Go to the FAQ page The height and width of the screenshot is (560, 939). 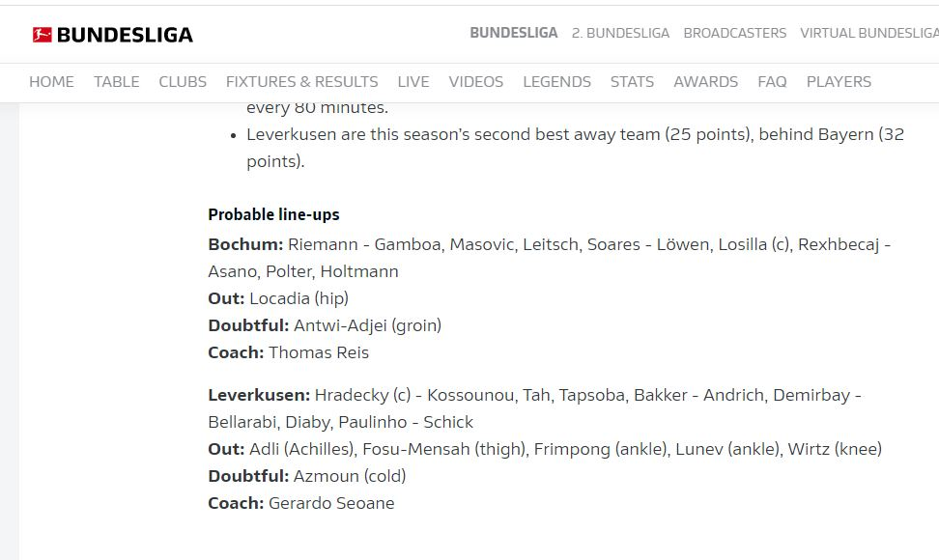pos(772,82)
